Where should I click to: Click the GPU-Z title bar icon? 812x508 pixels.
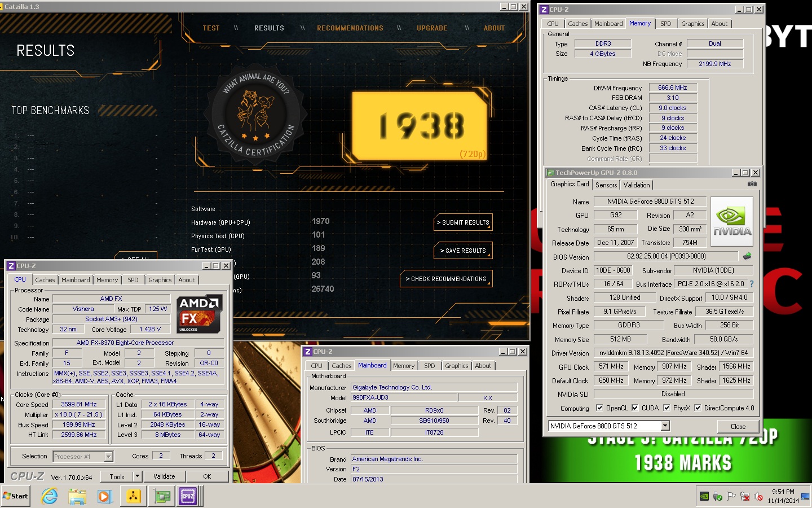pyautogui.click(x=550, y=173)
